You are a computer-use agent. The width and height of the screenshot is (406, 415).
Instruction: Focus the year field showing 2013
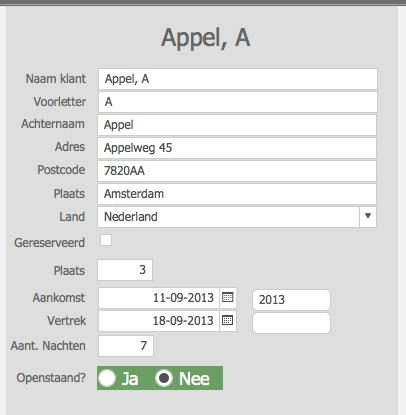coord(291,300)
